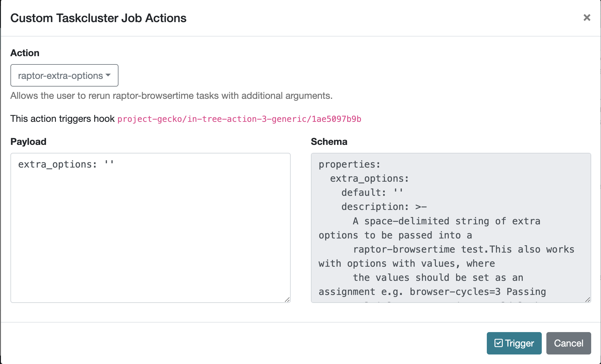Click the 'This action triggers hook' text
This screenshot has width=601, height=364.
coord(62,119)
